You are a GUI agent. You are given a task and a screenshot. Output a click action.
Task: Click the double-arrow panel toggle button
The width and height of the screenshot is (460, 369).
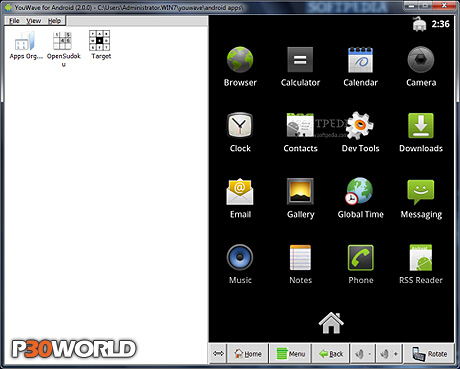(x=218, y=354)
